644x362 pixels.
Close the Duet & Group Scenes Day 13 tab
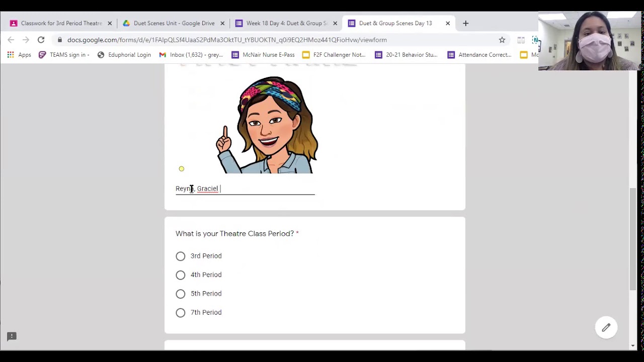coord(448,23)
